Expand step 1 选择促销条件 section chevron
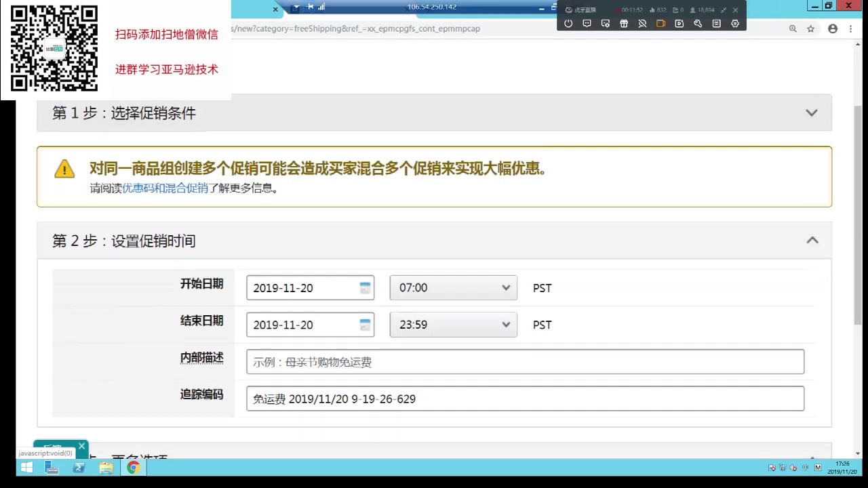Viewport: 868px width, 488px height. click(x=812, y=113)
